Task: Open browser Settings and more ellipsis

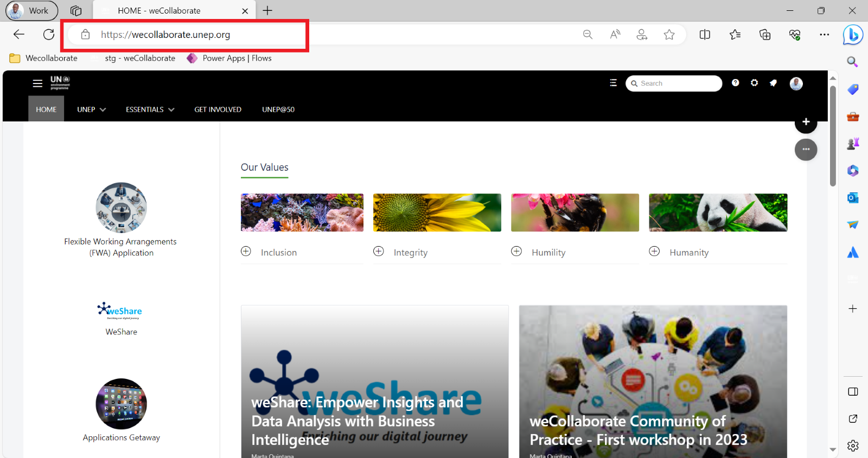Action: tap(825, 35)
